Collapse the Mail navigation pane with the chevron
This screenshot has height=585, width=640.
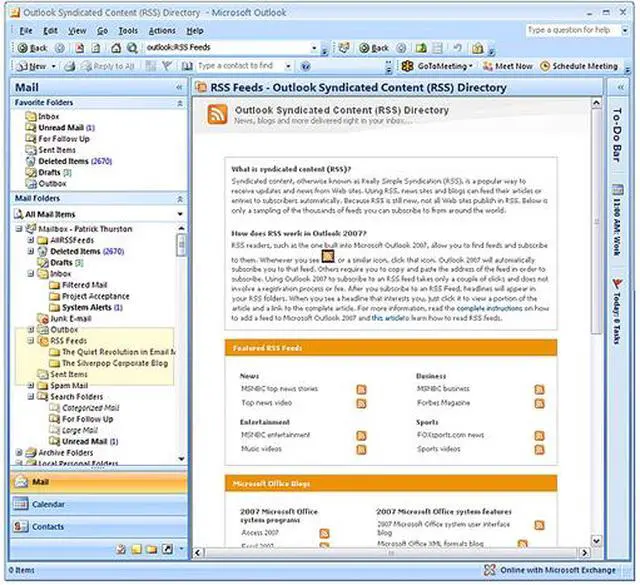pyautogui.click(x=179, y=87)
